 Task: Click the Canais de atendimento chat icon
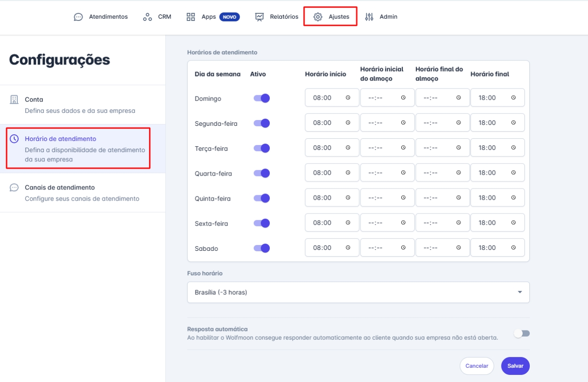tap(14, 188)
